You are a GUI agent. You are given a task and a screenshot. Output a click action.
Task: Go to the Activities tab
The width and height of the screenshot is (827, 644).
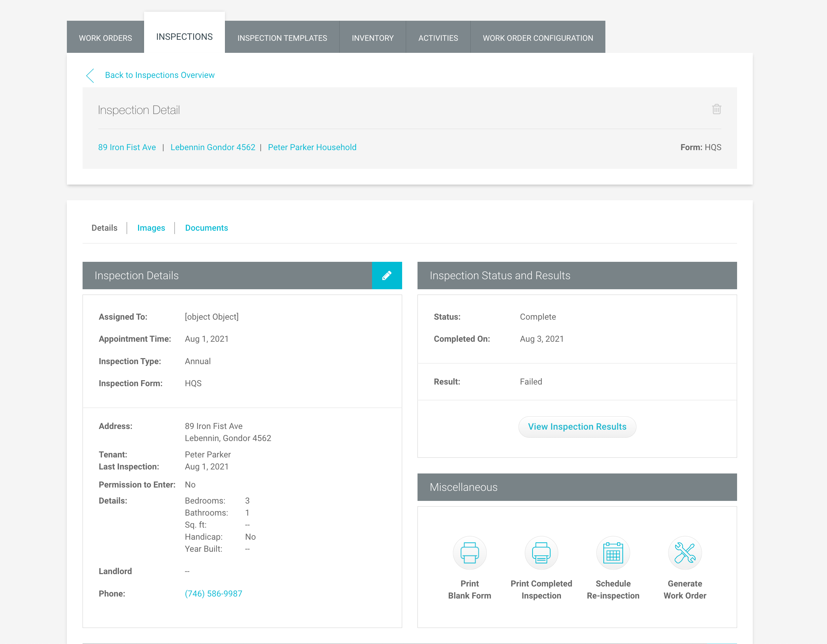coord(438,38)
